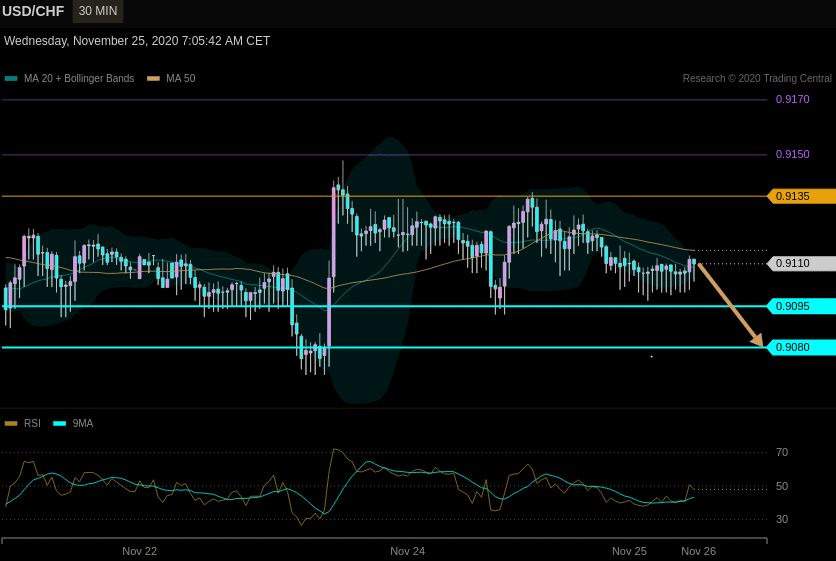Click the RSI 70 level label

pyautogui.click(x=782, y=452)
